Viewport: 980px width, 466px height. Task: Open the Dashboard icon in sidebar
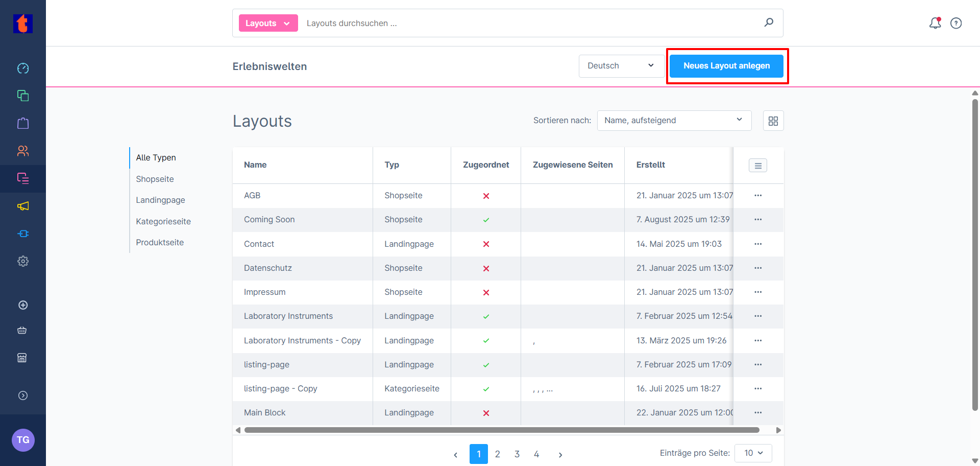pos(23,68)
